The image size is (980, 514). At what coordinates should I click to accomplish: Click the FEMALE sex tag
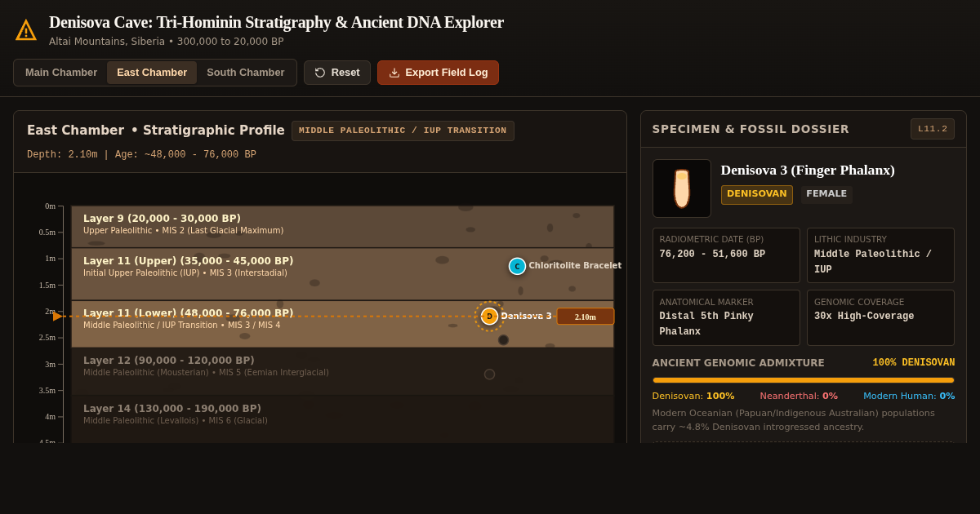pyautogui.click(x=826, y=194)
